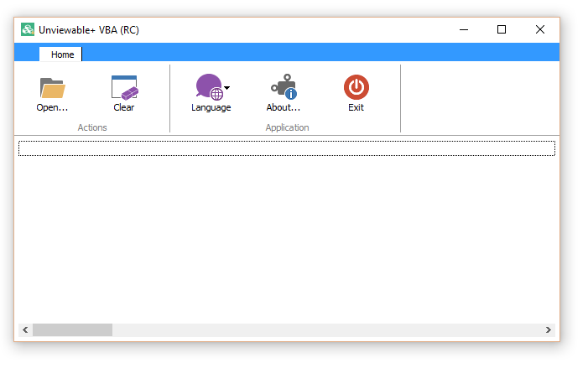Click the horizontal scrollbar left arrow

point(25,330)
